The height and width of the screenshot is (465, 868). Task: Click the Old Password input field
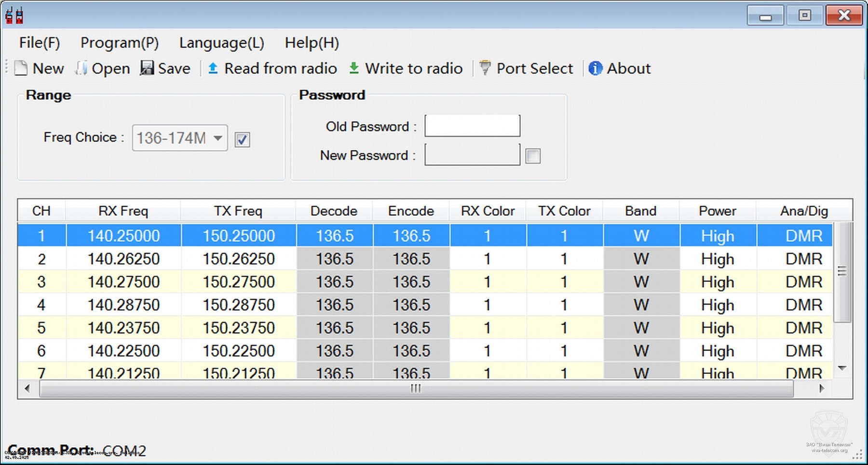click(472, 126)
